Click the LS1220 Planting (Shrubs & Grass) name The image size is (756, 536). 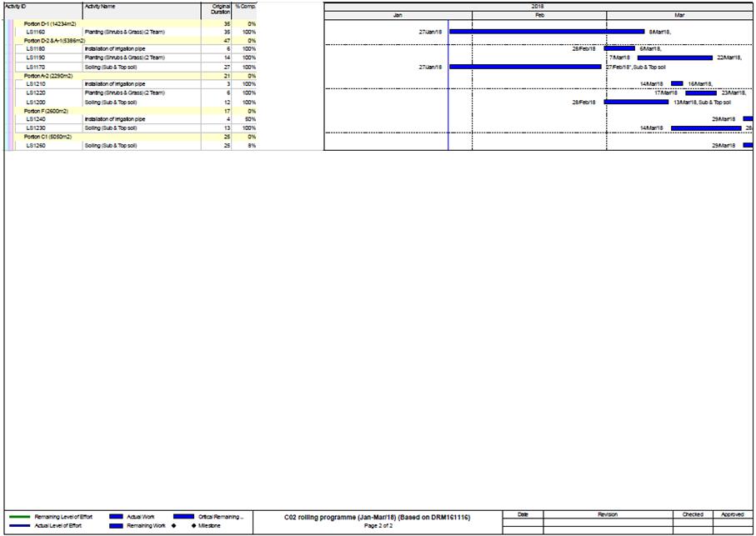125,93
